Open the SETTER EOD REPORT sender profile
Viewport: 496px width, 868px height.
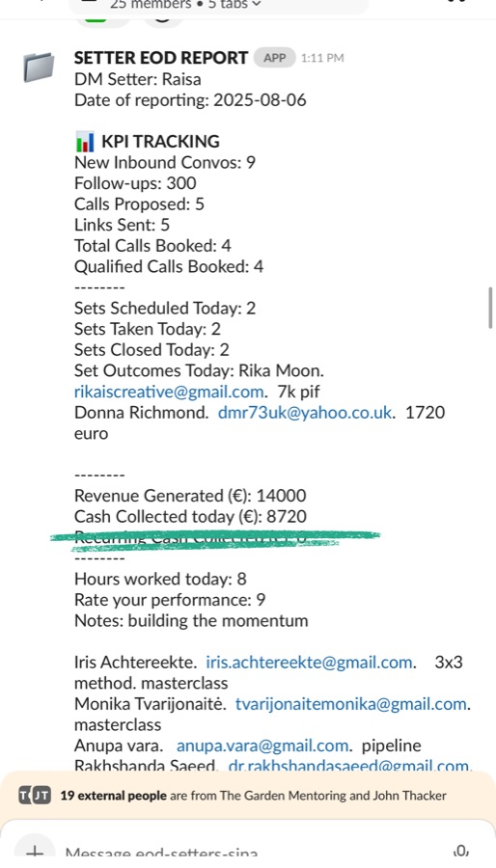(161, 58)
